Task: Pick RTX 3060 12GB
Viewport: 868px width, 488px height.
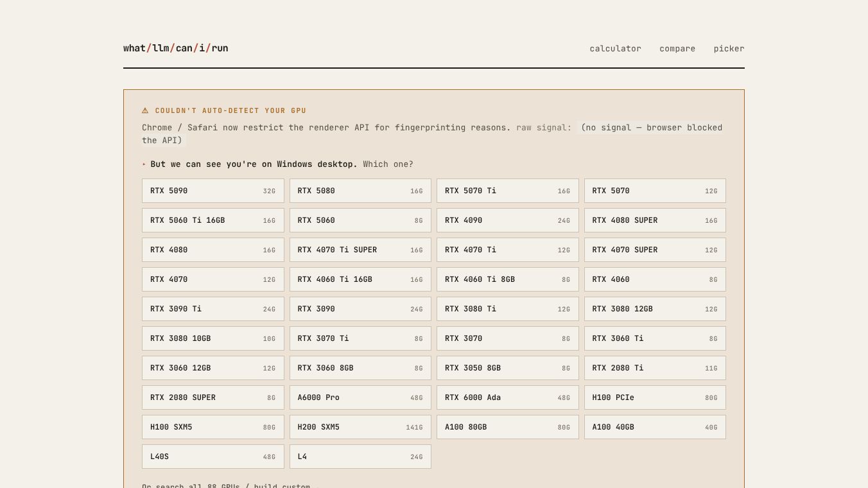Action: 213,368
